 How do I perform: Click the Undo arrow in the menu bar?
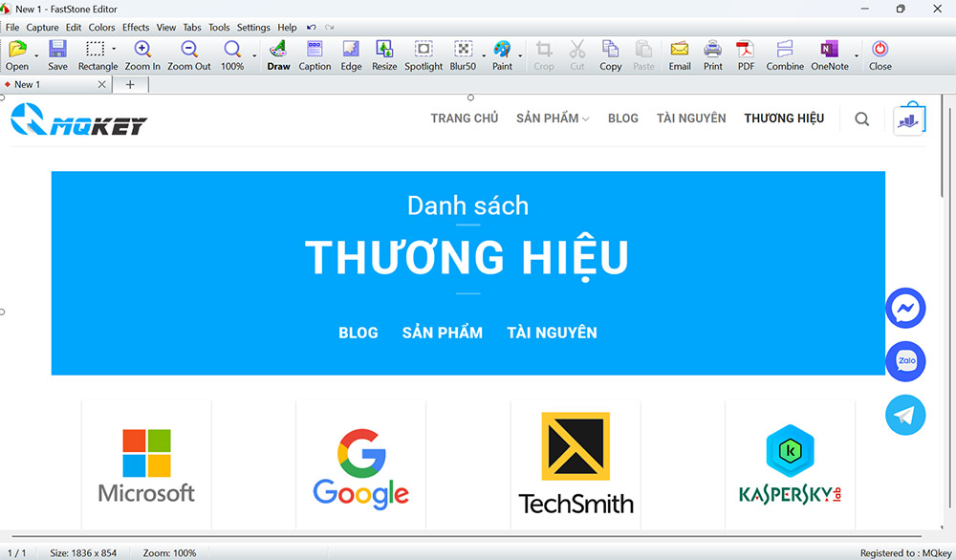[x=312, y=28]
